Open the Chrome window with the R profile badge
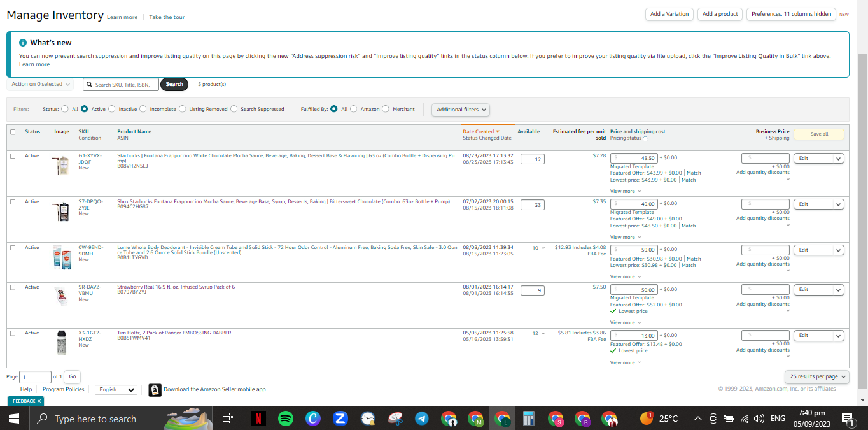Viewport: 868px width, 430px height. [583, 419]
